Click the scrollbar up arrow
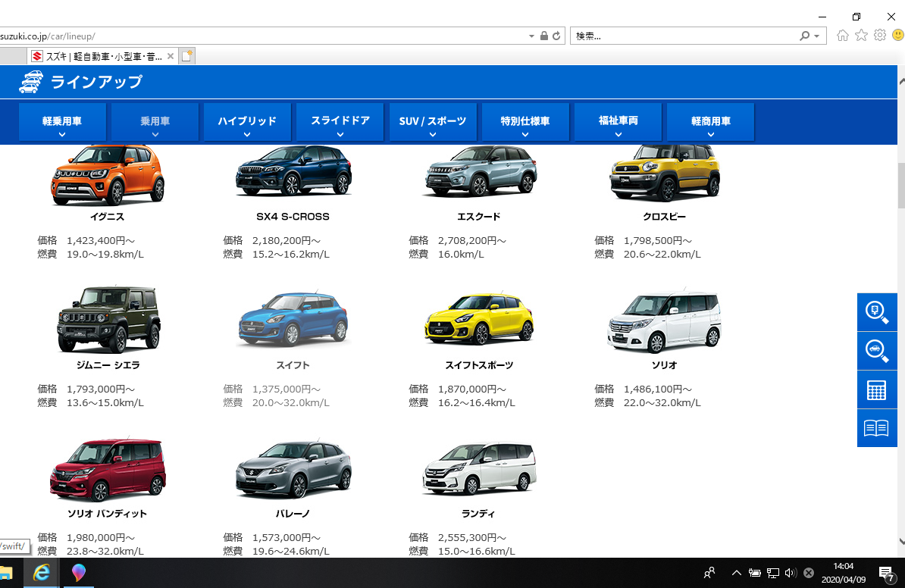905x588 pixels. [901, 82]
